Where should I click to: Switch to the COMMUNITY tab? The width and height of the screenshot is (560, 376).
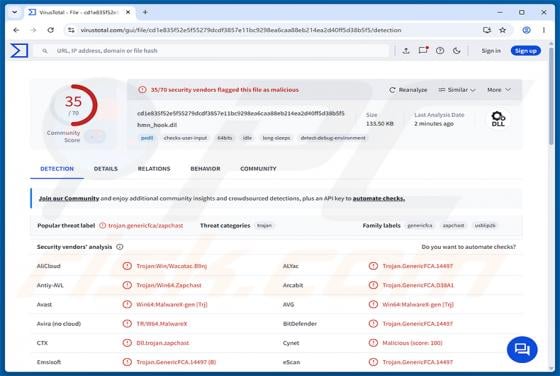(x=258, y=169)
